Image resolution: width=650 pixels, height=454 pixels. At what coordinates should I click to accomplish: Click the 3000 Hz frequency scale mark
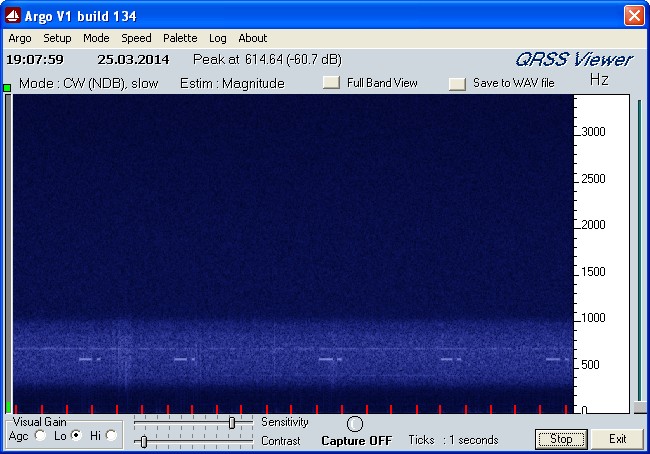(593, 132)
